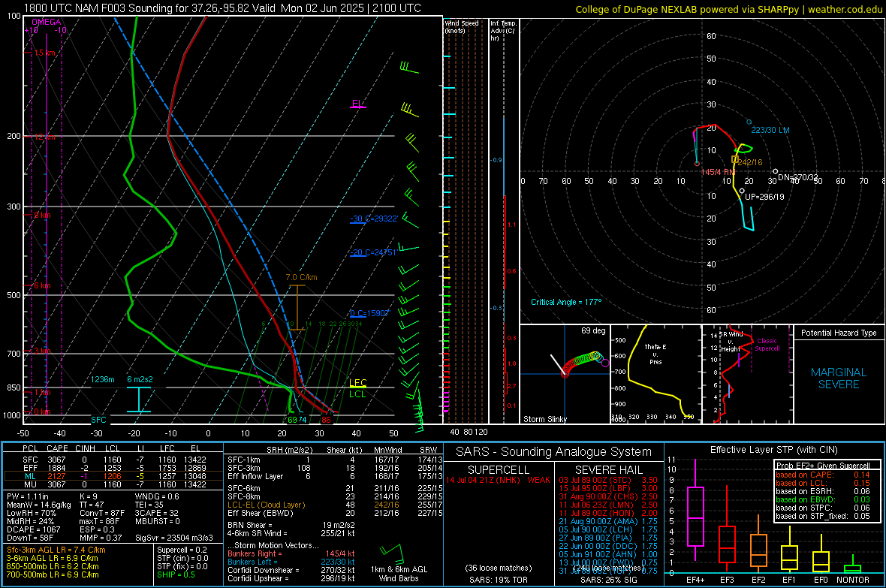Click the green SHIP = 0.5 value
Screen dimensions: 886x588
176,574
